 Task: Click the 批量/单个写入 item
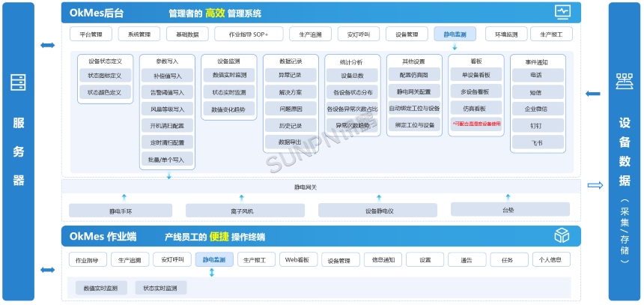pyautogui.click(x=167, y=159)
